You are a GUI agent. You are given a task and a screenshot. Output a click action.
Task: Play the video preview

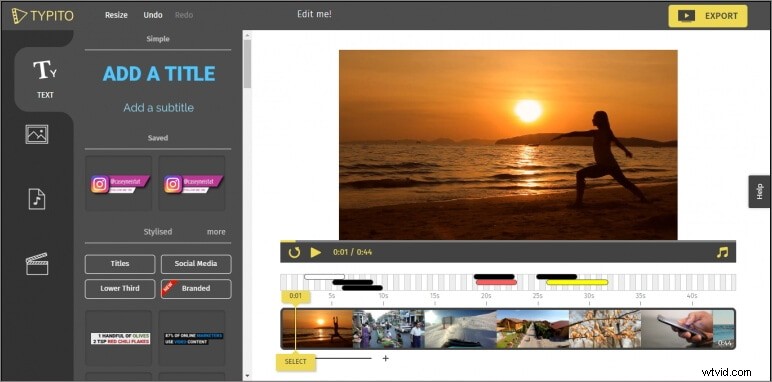tap(316, 253)
